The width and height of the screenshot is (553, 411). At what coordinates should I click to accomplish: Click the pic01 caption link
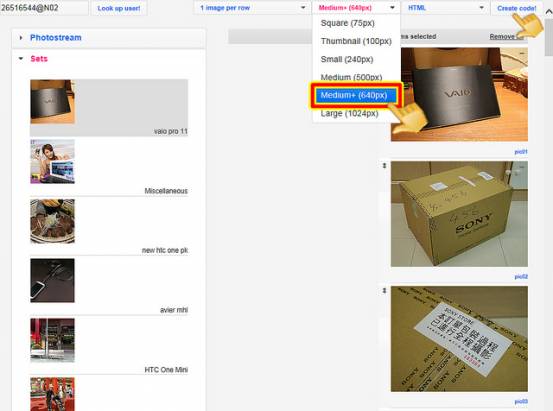pyautogui.click(x=521, y=152)
